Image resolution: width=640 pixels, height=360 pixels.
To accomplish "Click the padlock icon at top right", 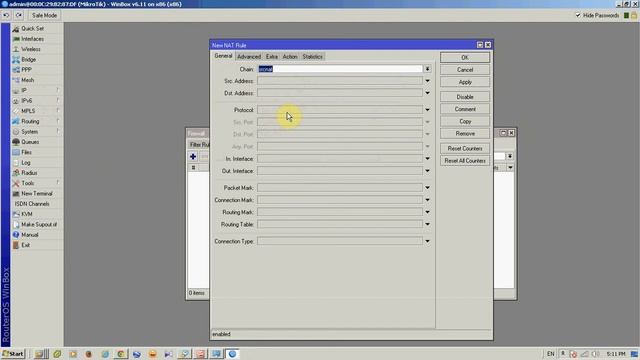I will [634, 15].
